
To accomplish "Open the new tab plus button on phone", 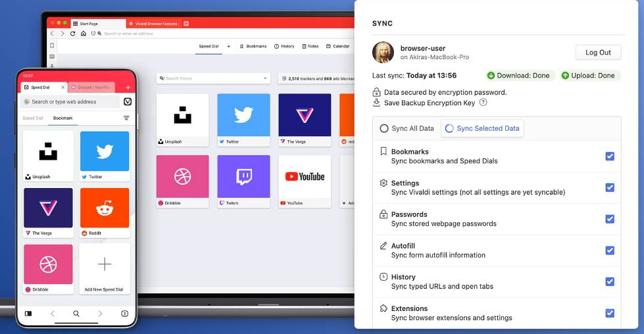I will pos(128,87).
